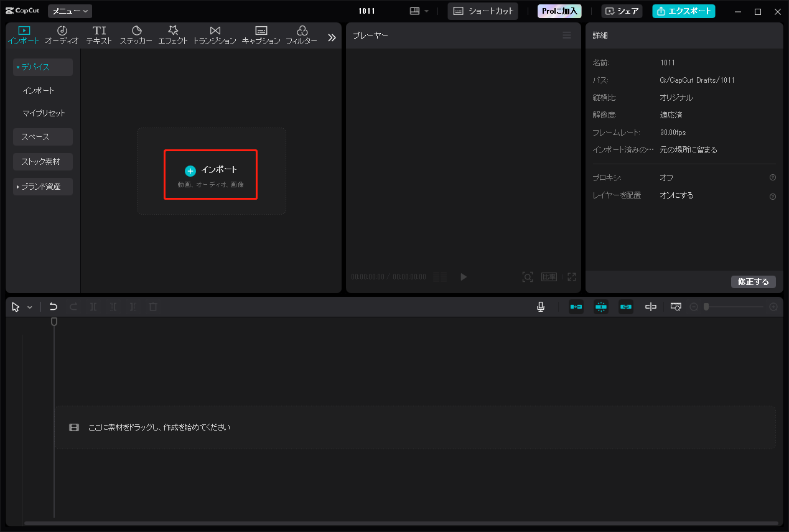
Task: Toggle auto snapping in timeline toolbar
Action: pos(600,307)
